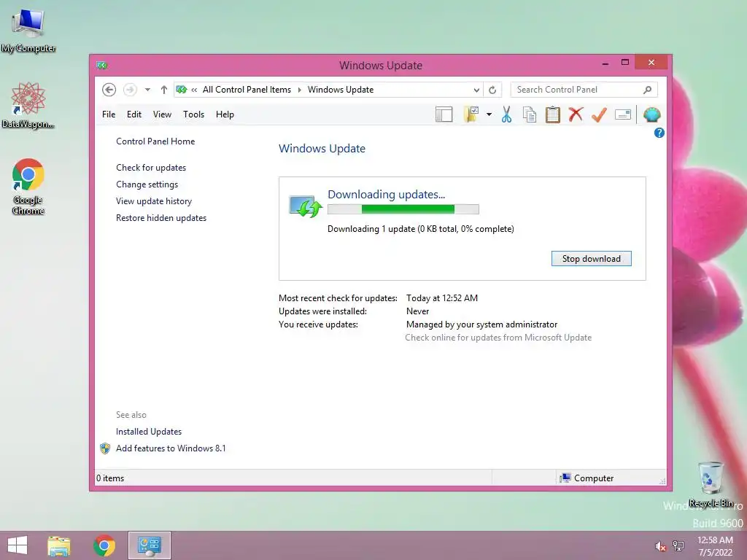Click the red X Delete icon
Screen dimensions: 747x560
click(x=576, y=114)
